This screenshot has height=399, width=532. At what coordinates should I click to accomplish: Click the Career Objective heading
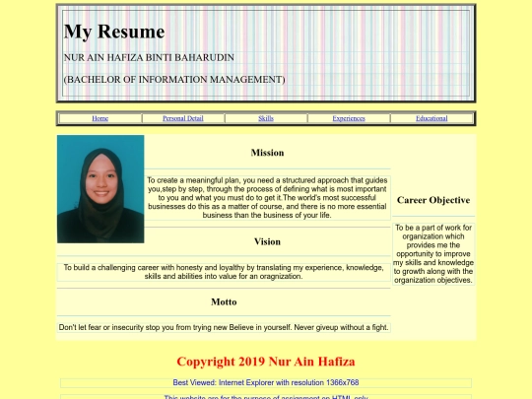coord(433,200)
